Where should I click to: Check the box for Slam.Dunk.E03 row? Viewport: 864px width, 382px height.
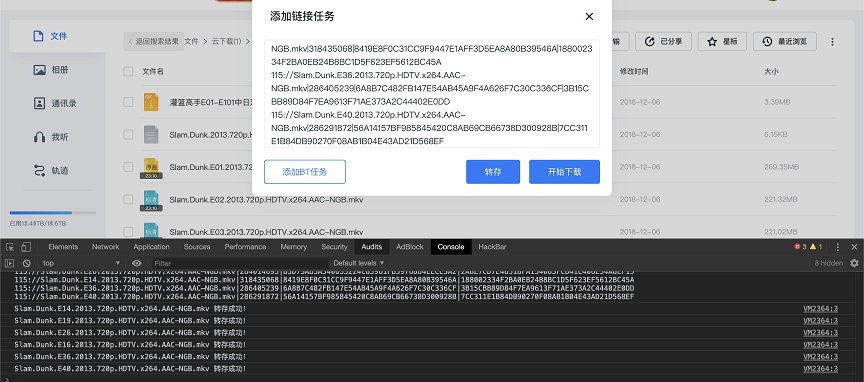tap(128, 232)
